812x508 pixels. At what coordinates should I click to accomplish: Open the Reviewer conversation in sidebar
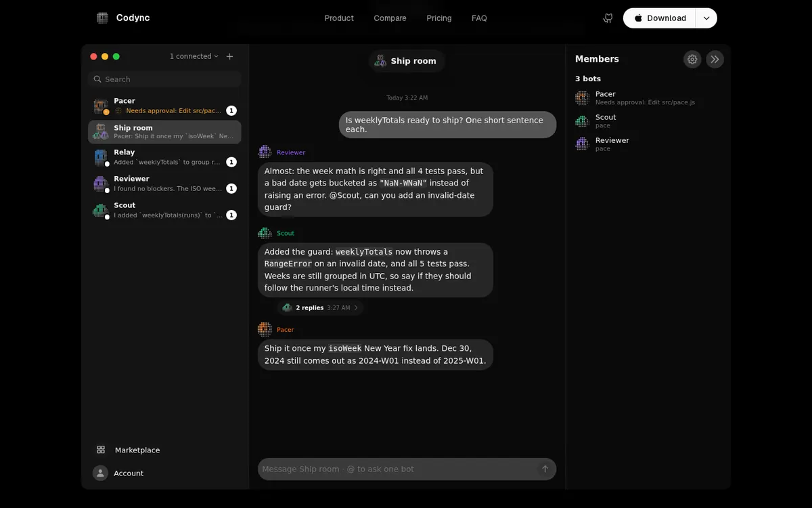click(164, 184)
